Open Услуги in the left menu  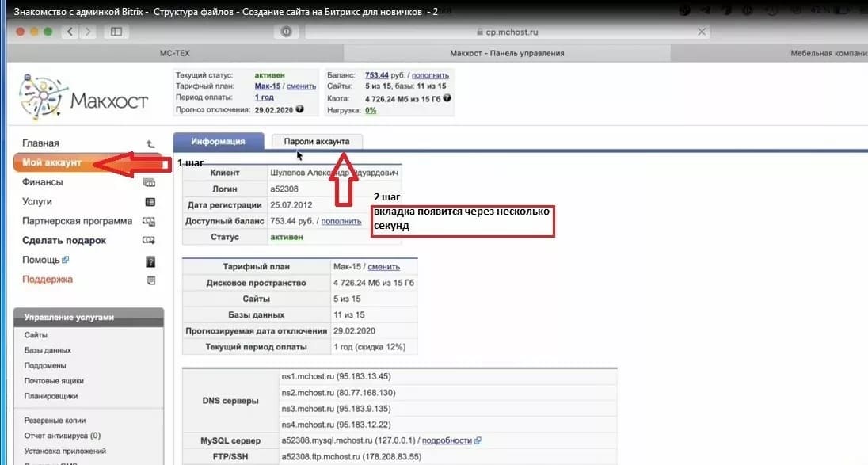coord(37,201)
